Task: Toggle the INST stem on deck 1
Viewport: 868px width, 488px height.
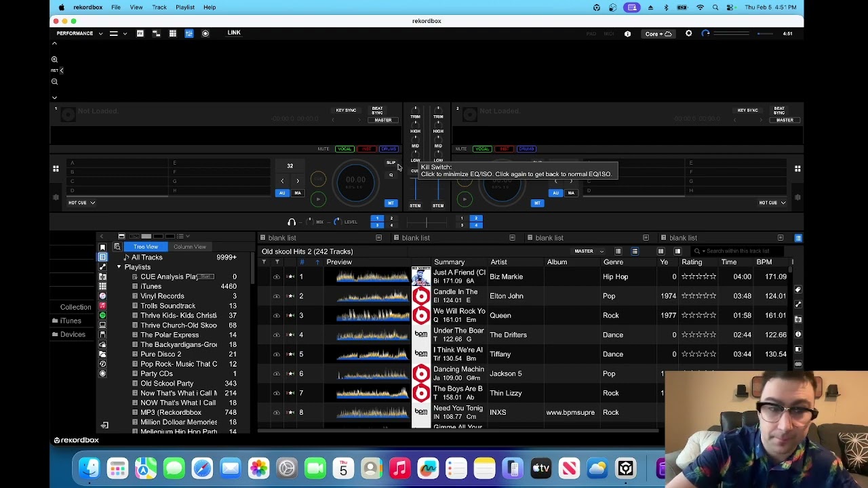Action: click(367, 149)
